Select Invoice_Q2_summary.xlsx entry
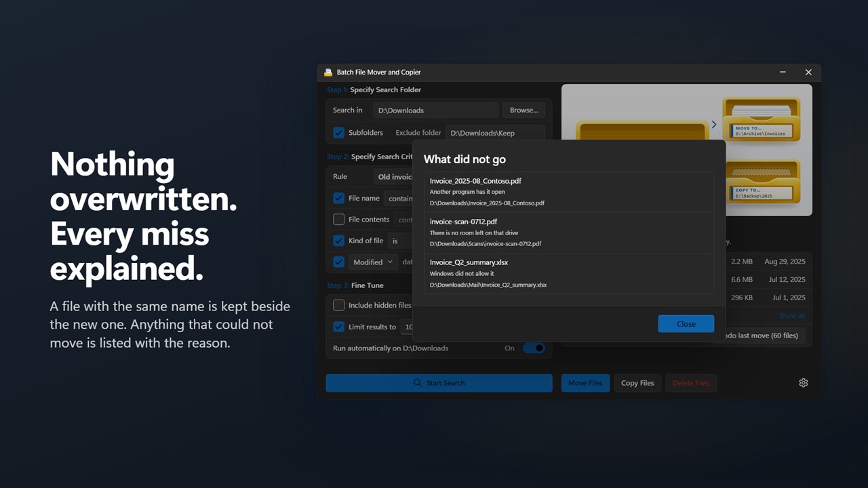Image resolution: width=868 pixels, height=488 pixels. tap(569, 273)
